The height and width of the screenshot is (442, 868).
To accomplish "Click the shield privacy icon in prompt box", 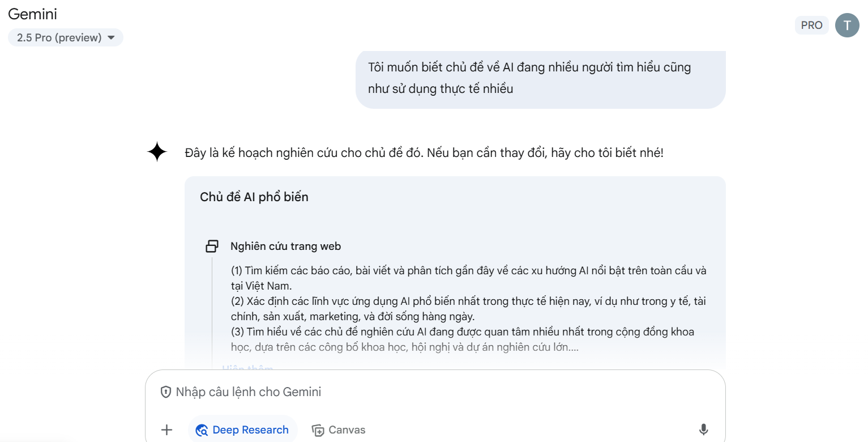I will coord(166,392).
